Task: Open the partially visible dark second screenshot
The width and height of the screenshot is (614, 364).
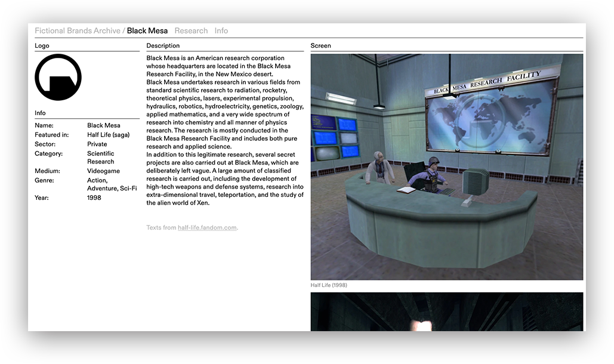Action: point(447,311)
